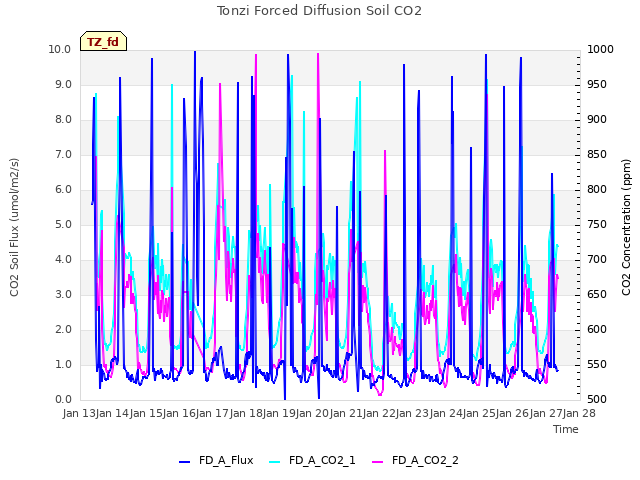Toggle the FD_A_CO2_1 legend entry
This screenshot has width=640, height=480.
(x=312, y=460)
